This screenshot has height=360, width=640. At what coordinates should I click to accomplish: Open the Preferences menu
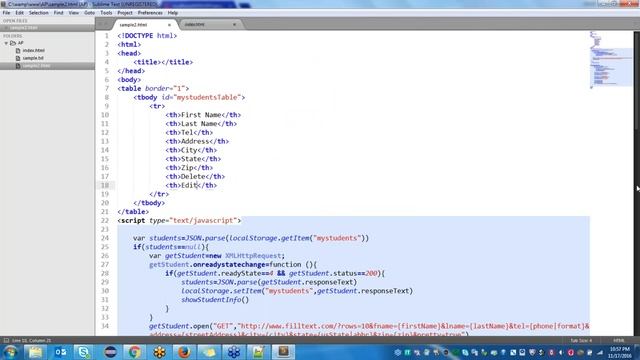[150, 13]
